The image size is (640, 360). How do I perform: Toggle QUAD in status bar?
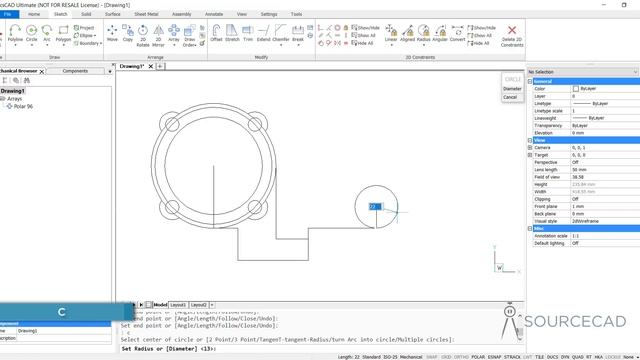578,357
